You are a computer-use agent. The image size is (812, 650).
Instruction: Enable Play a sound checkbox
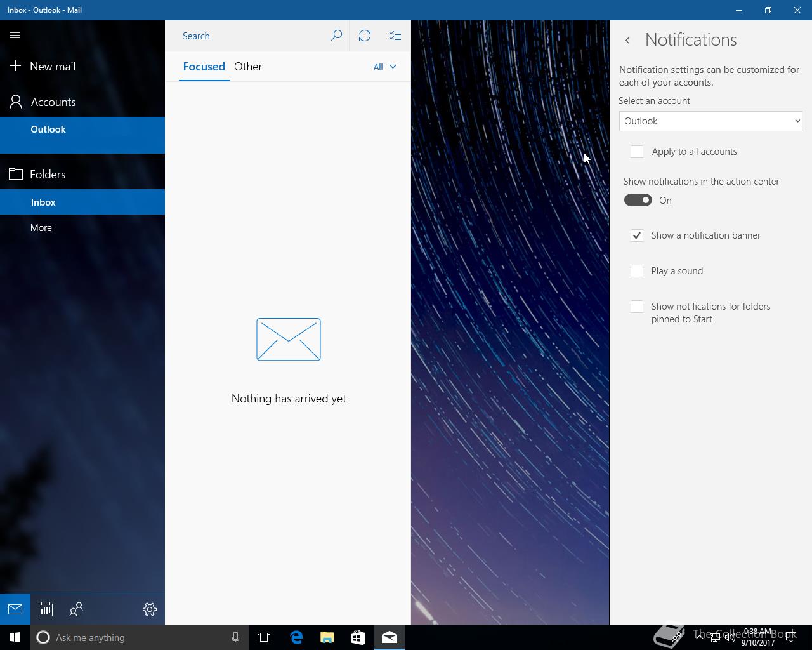[x=637, y=271]
